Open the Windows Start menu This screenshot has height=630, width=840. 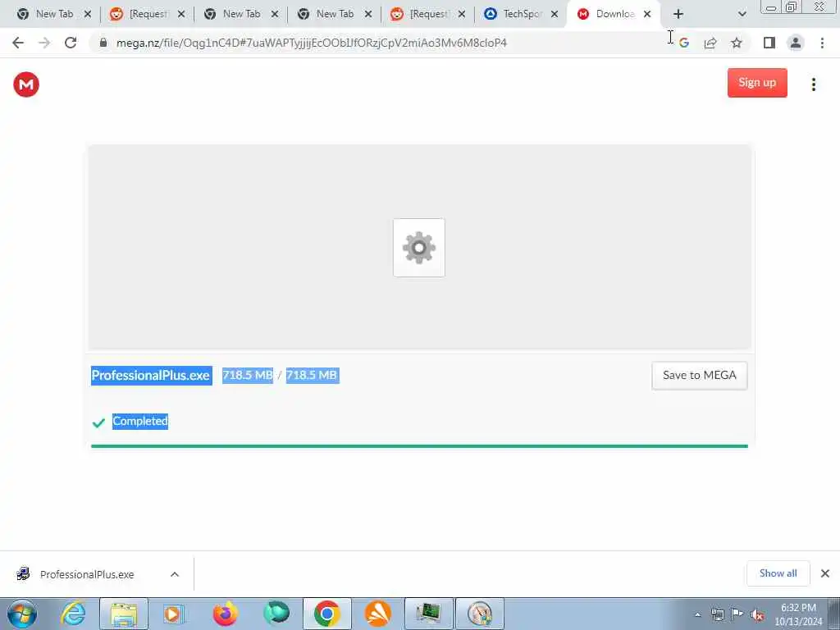coord(22,614)
